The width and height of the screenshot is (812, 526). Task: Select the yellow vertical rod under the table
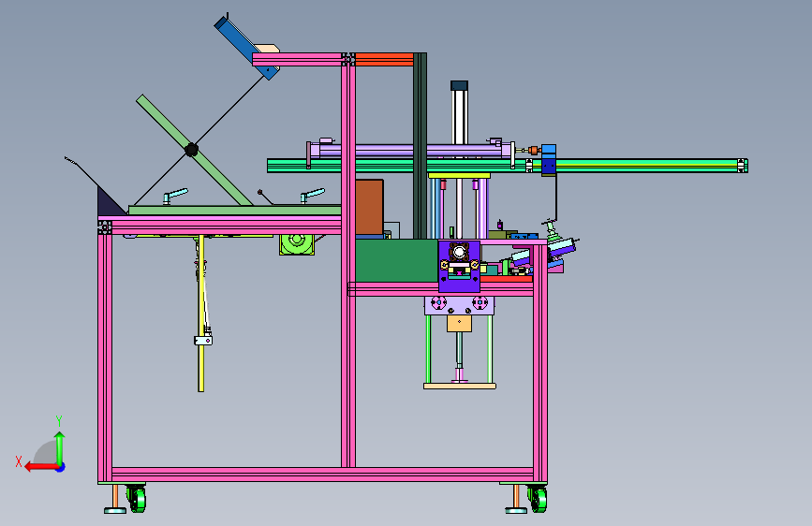(x=201, y=314)
